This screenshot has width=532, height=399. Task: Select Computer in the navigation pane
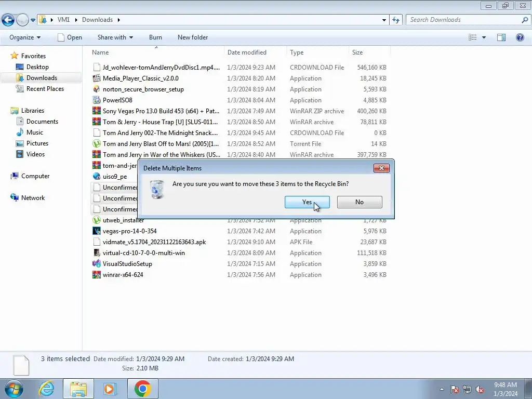[35, 176]
